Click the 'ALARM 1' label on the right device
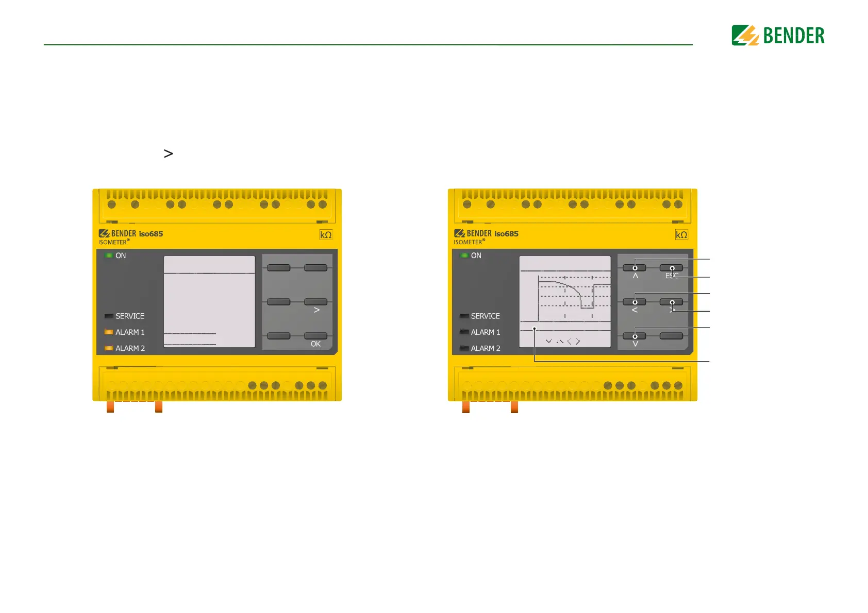 click(486, 332)
